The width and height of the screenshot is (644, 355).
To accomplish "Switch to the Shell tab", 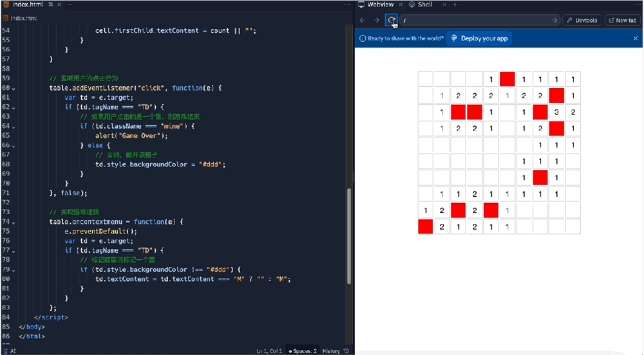I will [424, 5].
